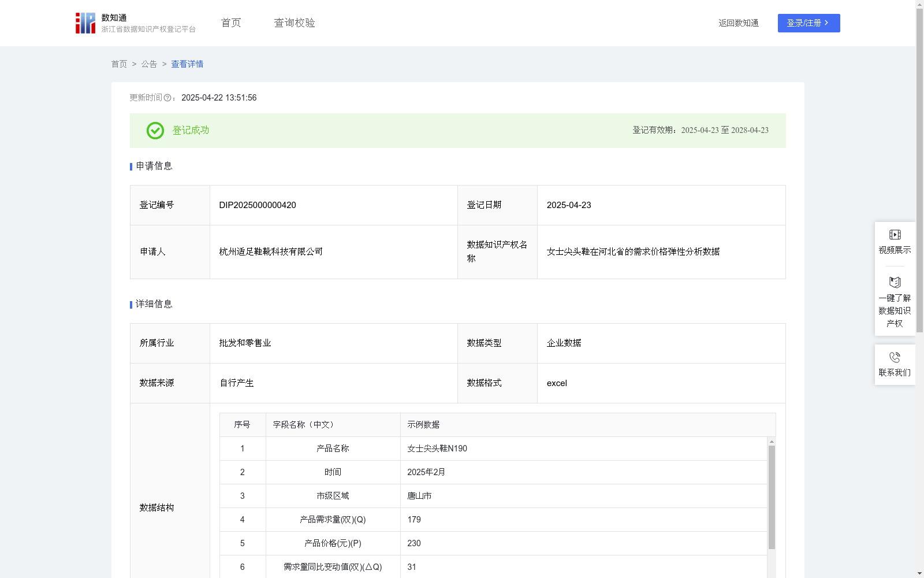
Task: Select the data type value 企业数据
Action: pos(564,343)
